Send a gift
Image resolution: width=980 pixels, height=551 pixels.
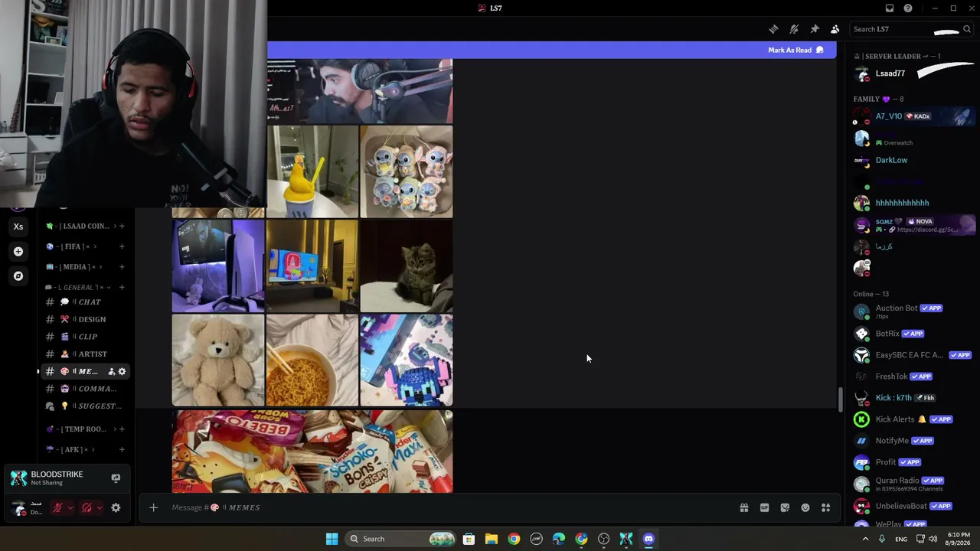[743, 507]
